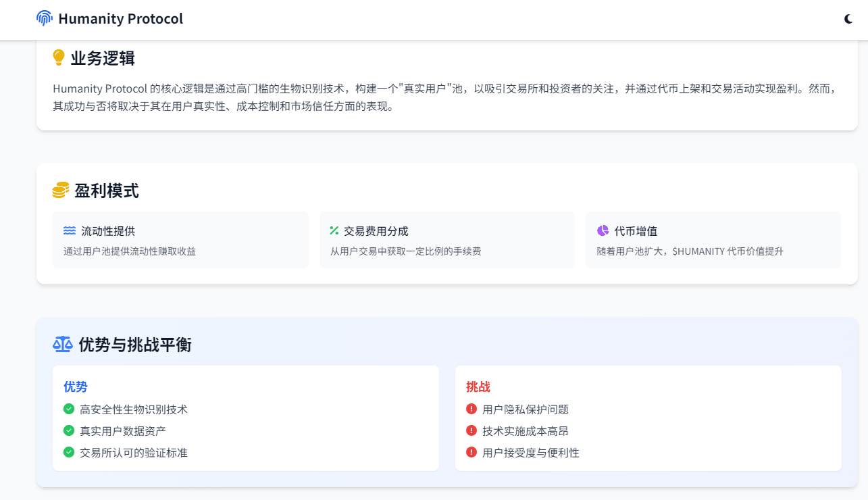Click red alert icon beside 用户接受度与便利性
The image size is (868, 500).
[471, 452]
